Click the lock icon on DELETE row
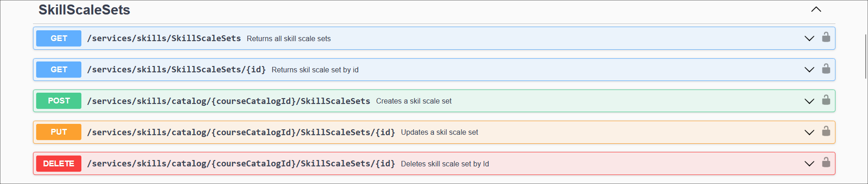 click(x=826, y=162)
